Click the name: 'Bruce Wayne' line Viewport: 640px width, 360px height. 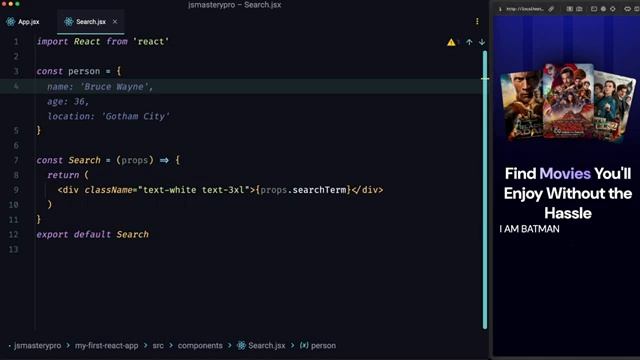(100, 87)
